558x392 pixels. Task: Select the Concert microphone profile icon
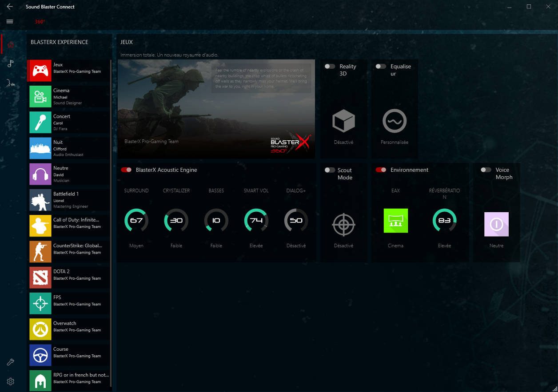click(x=40, y=123)
